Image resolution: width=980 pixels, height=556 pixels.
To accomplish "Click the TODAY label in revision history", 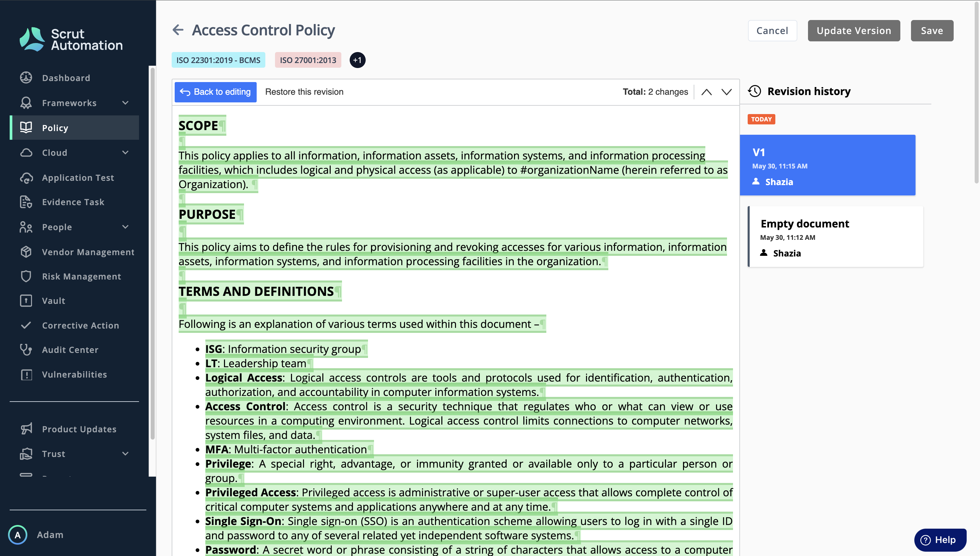I will pyautogui.click(x=761, y=119).
